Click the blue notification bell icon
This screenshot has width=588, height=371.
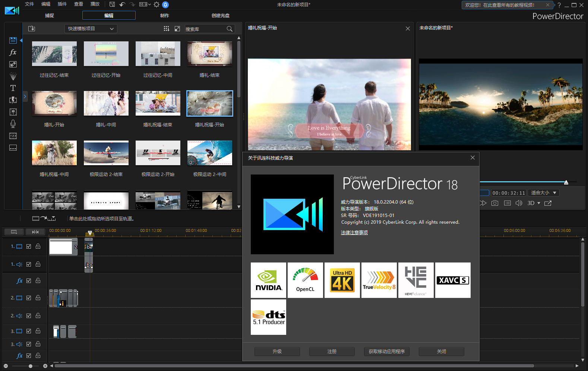[x=165, y=4]
